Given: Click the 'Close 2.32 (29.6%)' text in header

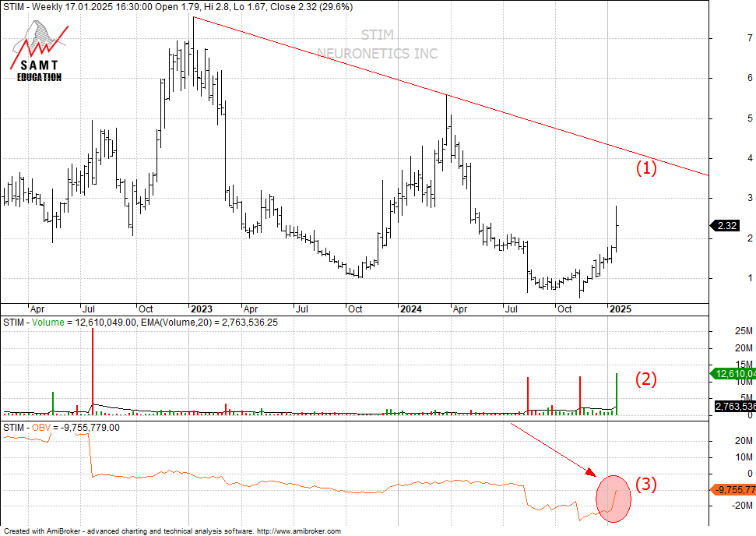Looking at the screenshot, I should pyautogui.click(x=311, y=7).
